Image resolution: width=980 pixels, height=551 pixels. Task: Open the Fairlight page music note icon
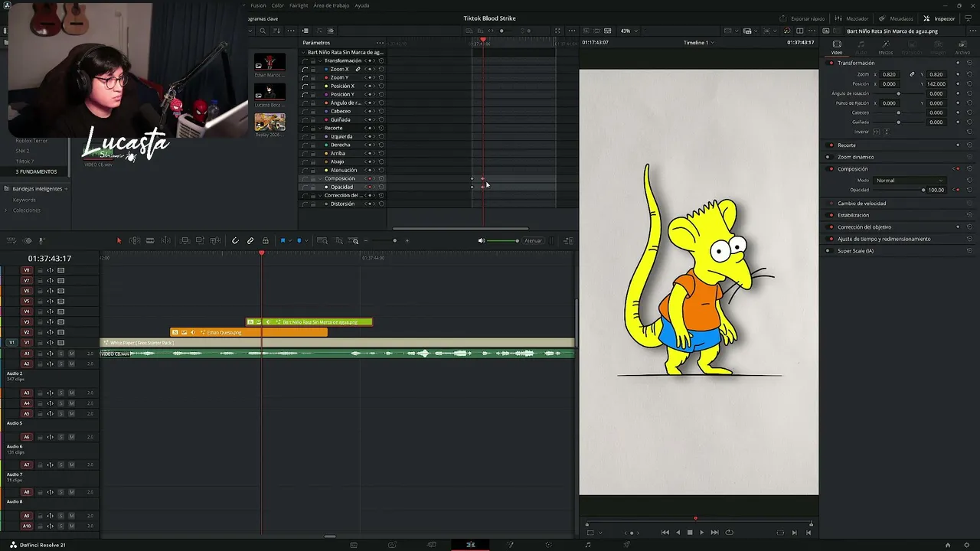[588, 545]
